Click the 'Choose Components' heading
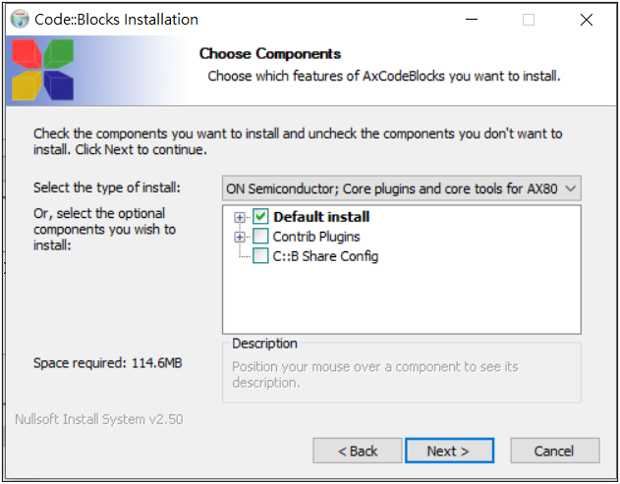 (x=270, y=53)
